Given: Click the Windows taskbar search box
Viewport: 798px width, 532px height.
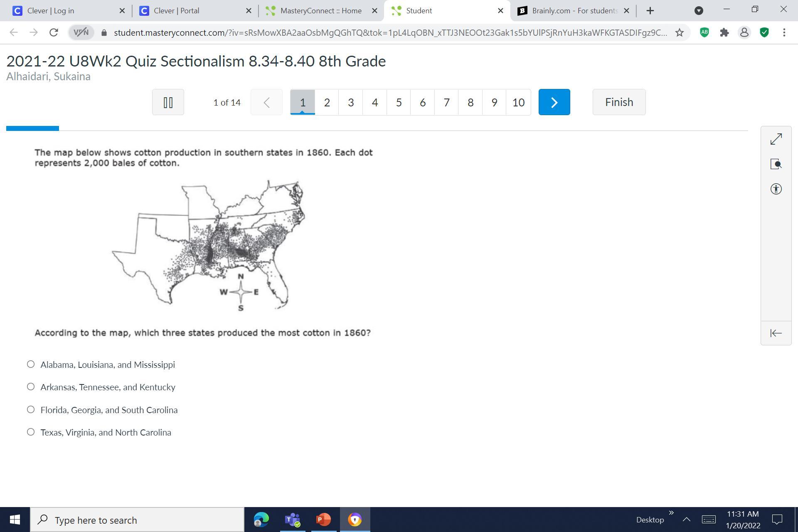Looking at the screenshot, I should click(x=137, y=520).
